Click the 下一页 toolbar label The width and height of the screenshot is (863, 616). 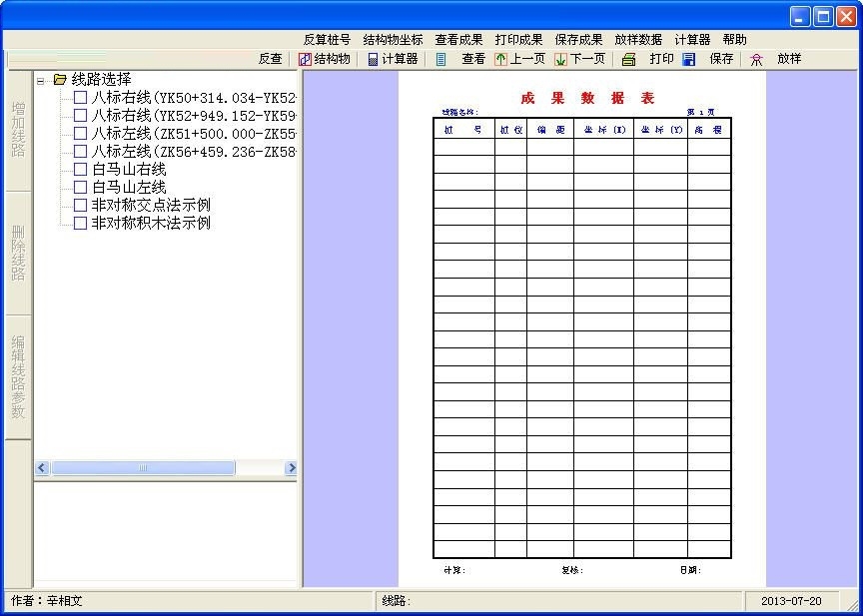pos(587,59)
